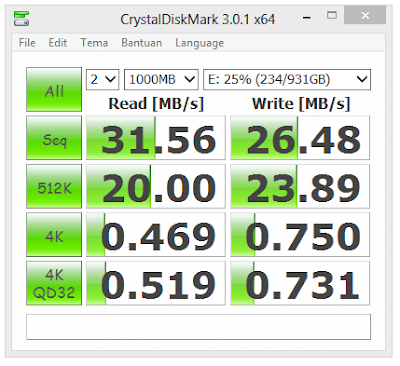This screenshot has width=400, height=366.
Task: Click the Write [MB/s] column header
Action: pos(301,104)
